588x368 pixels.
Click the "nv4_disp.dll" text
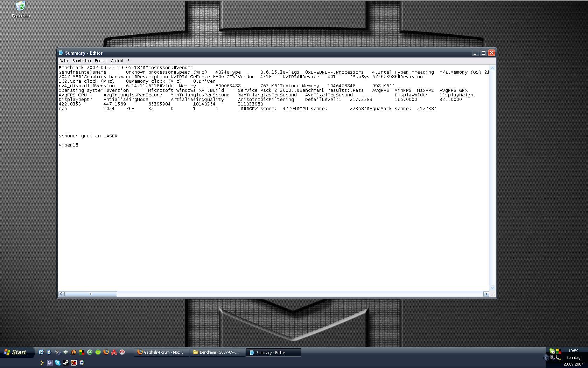(75, 86)
